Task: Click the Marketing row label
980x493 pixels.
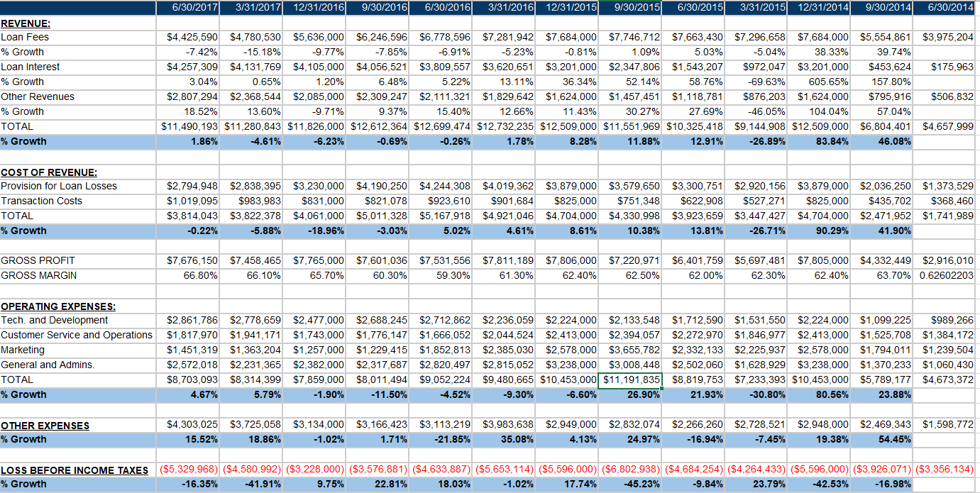Action: click(x=23, y=350)
